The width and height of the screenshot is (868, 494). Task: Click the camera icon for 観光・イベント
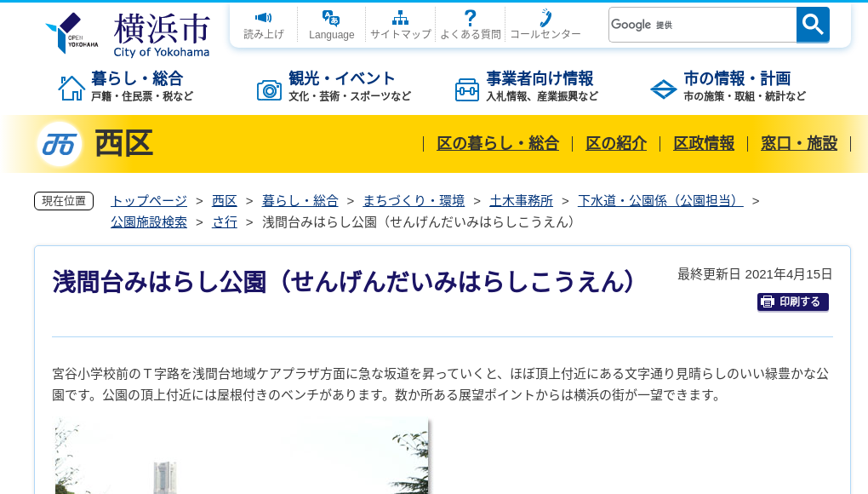click(x=271, y=88)
